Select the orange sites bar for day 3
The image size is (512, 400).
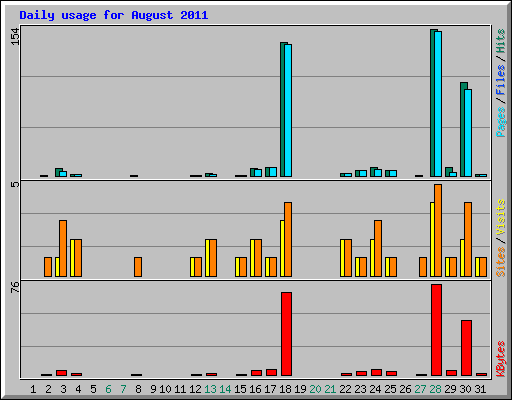(x=63, y=248)
